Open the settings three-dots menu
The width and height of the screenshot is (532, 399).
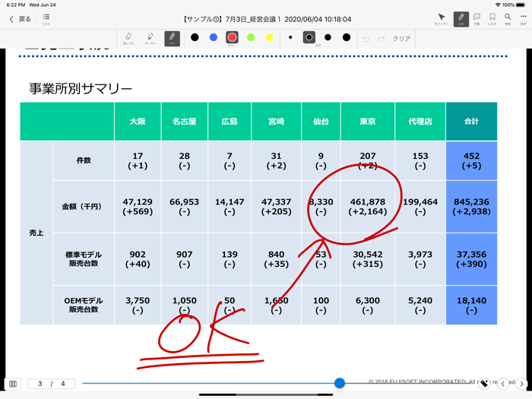pos(523,19)
